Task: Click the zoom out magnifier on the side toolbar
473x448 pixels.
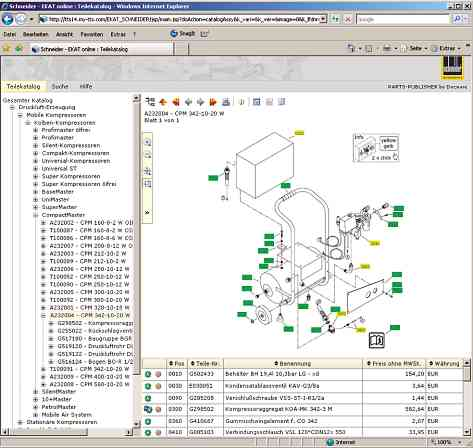Action: click(148, 155)
